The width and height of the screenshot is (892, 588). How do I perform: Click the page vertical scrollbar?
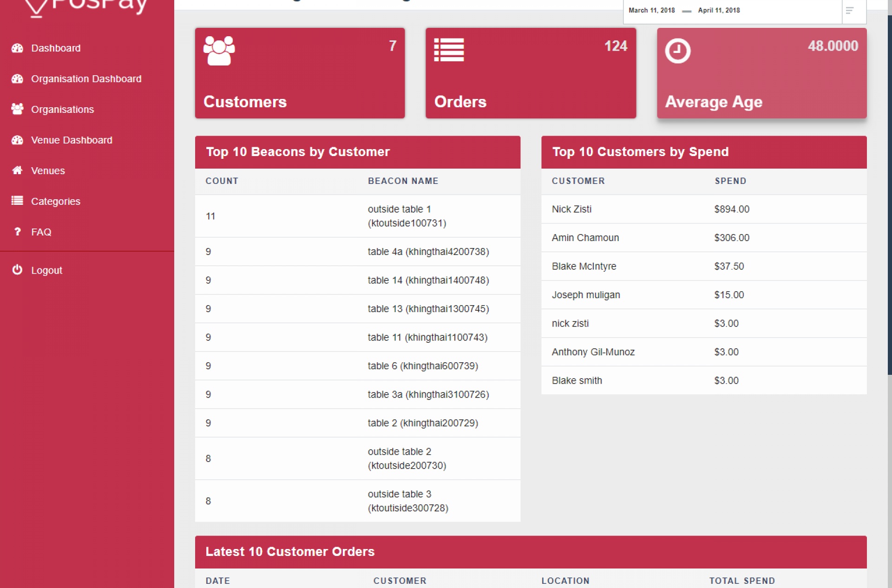click(889, 195)
